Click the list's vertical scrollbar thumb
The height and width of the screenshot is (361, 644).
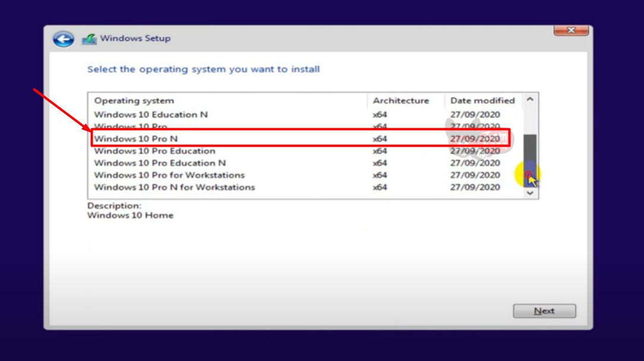(530, 160)
